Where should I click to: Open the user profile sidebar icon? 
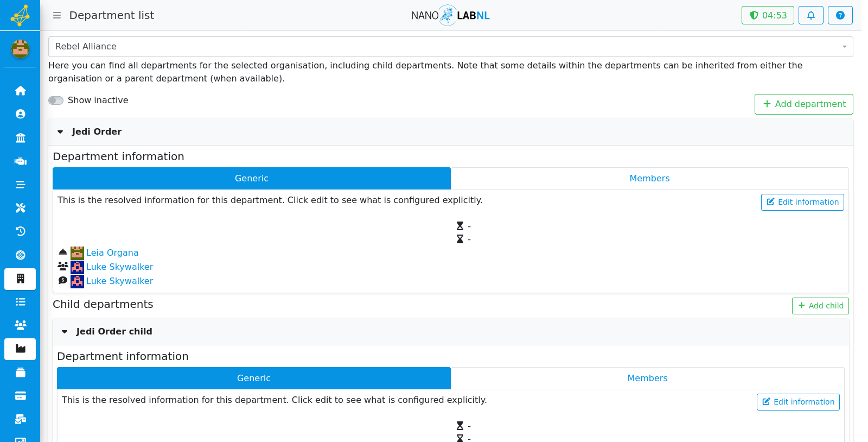click(x=20, y=114)
